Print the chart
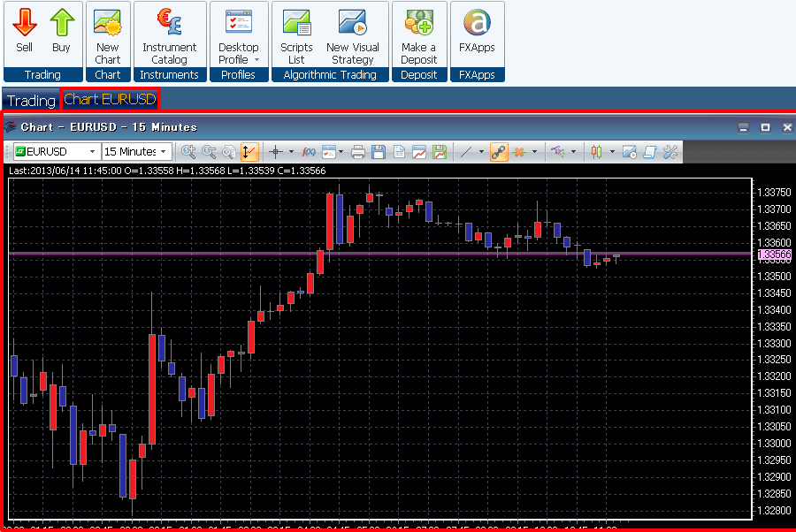 (358, 152)
